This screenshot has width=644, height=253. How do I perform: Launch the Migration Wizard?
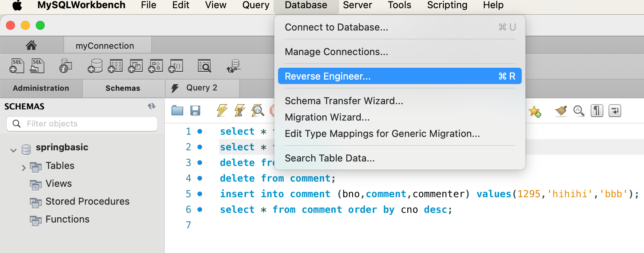coord(400,117)
